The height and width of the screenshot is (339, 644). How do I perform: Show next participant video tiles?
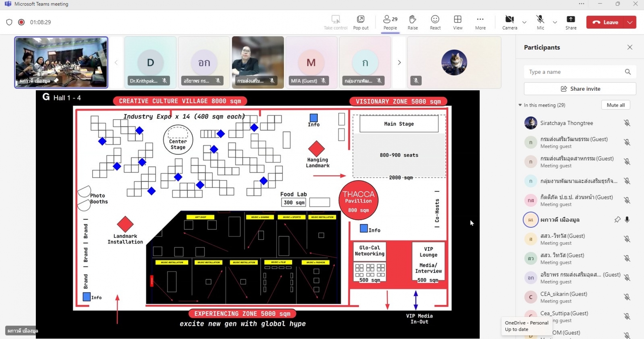399,62
